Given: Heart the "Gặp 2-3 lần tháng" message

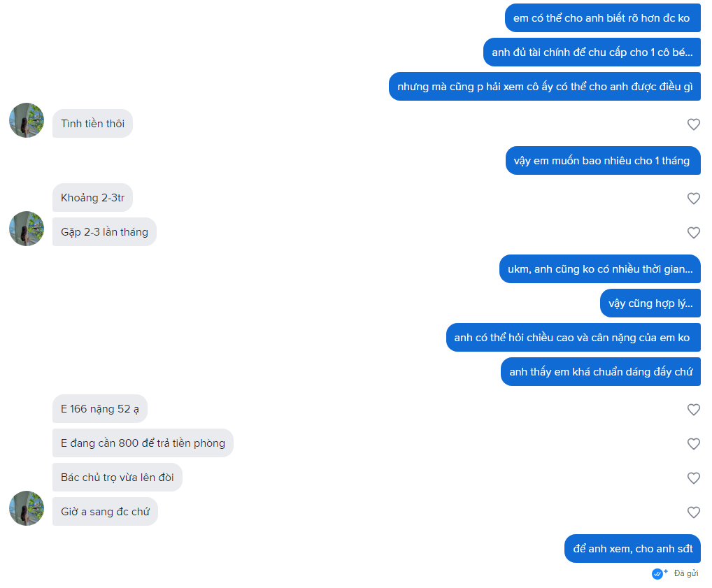Looking at the screenshot, I should 693,233.
